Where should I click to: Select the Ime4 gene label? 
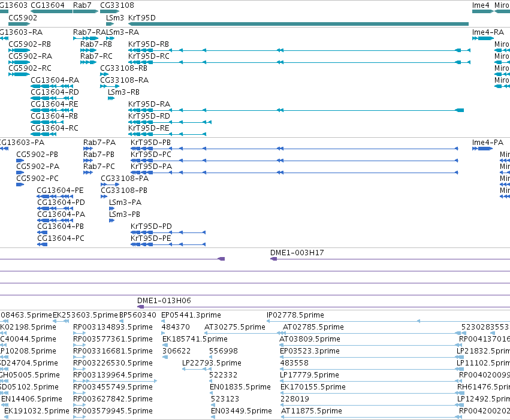tap(481, 5)
